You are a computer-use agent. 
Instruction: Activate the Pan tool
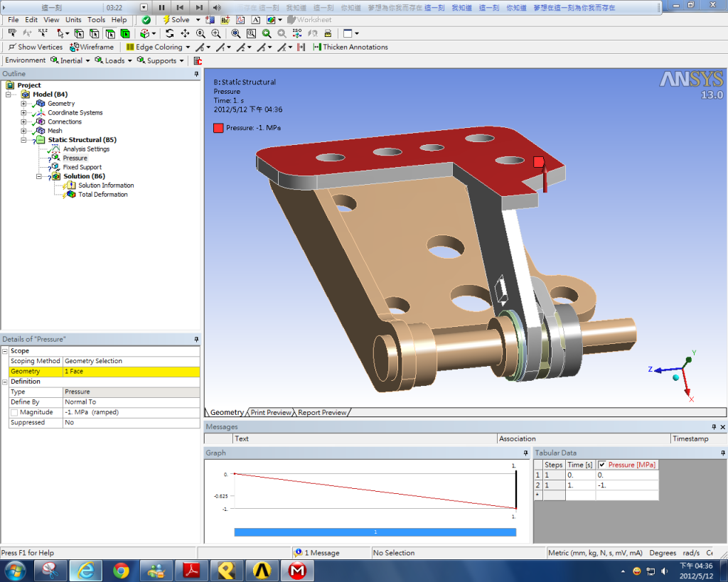pos(185,33)
